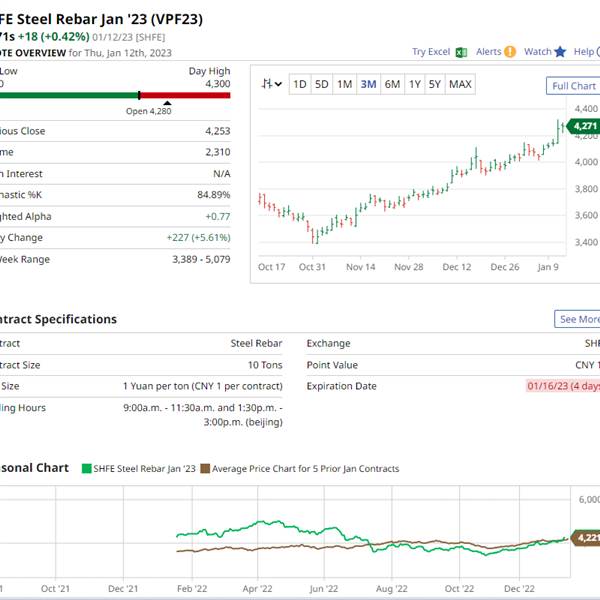
Task: Select the 5D chart period
Action: point(321,85)
